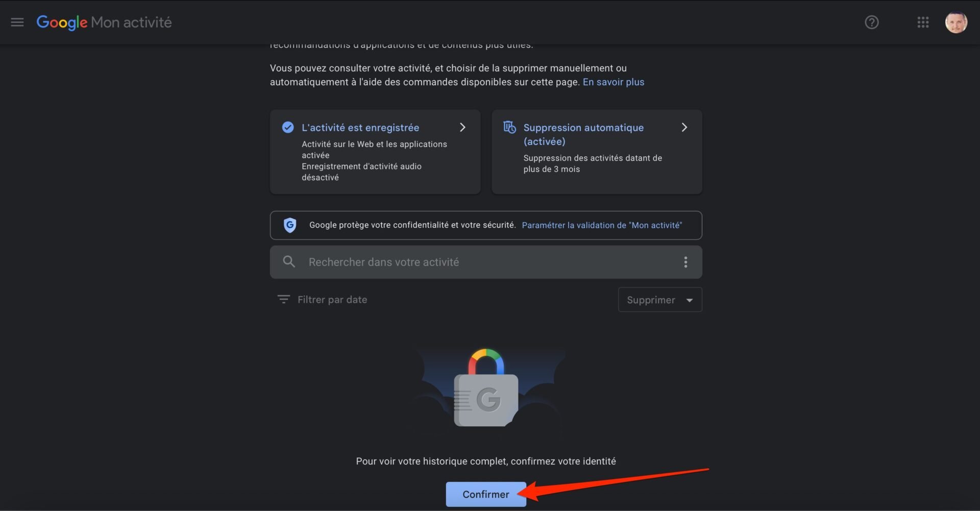Open the help question mark icon
The image size is (980, 511).
click(872, 22)
